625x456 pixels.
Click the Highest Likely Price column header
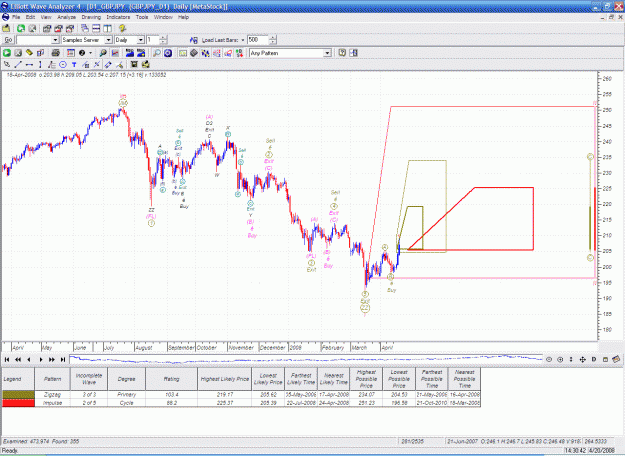[225, 379]
